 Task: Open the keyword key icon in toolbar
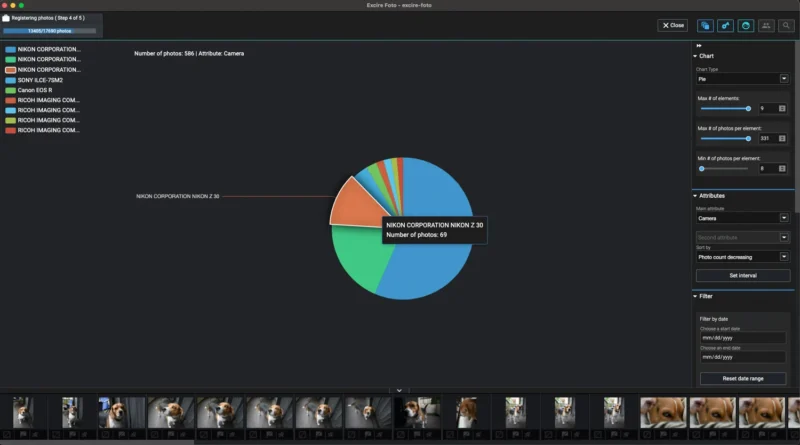[726, 26]
